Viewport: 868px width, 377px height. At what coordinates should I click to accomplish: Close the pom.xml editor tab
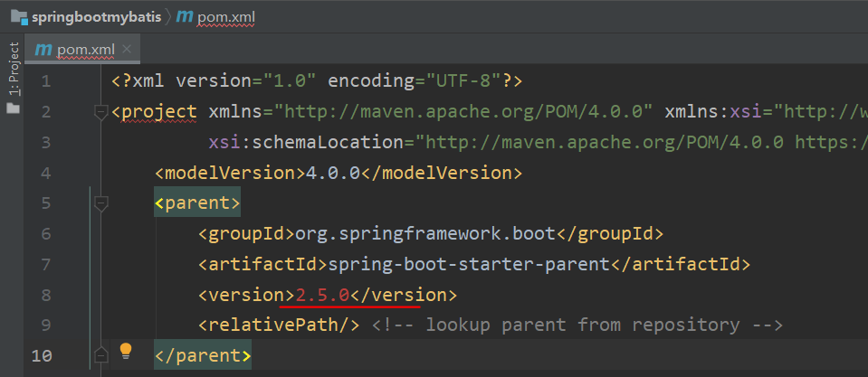(x=127, y=49)
